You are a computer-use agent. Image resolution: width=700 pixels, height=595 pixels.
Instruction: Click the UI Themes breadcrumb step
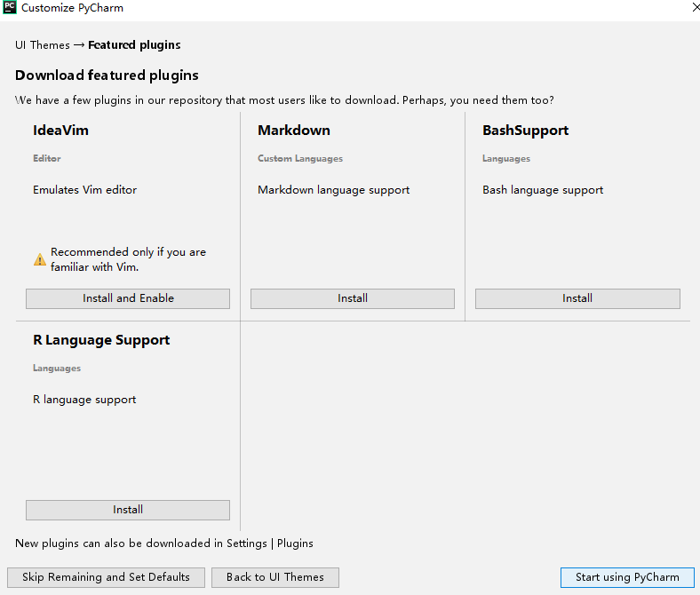pos(43,45)
